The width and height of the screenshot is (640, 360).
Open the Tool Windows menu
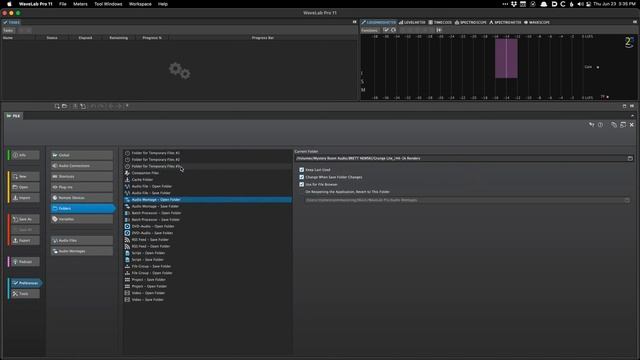pos(108,4)
